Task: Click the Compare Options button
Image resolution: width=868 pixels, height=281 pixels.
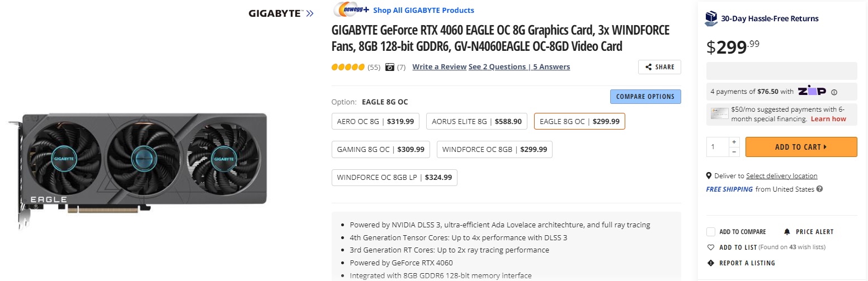Action: [x=645, y=97]
